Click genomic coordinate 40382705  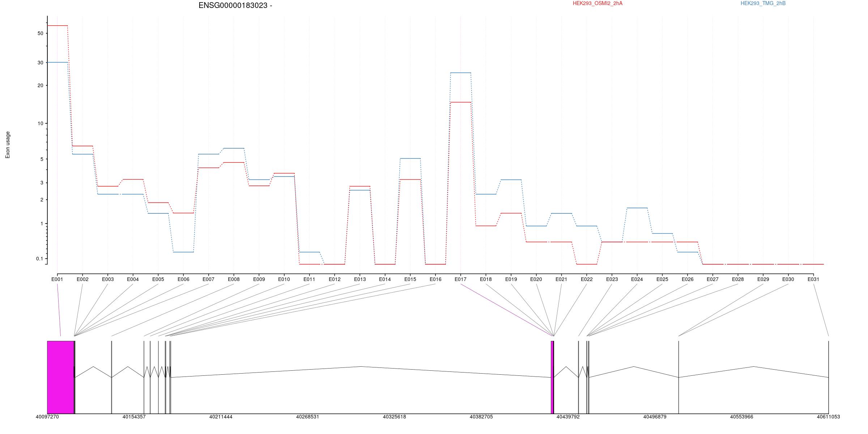tap(481, 417)
